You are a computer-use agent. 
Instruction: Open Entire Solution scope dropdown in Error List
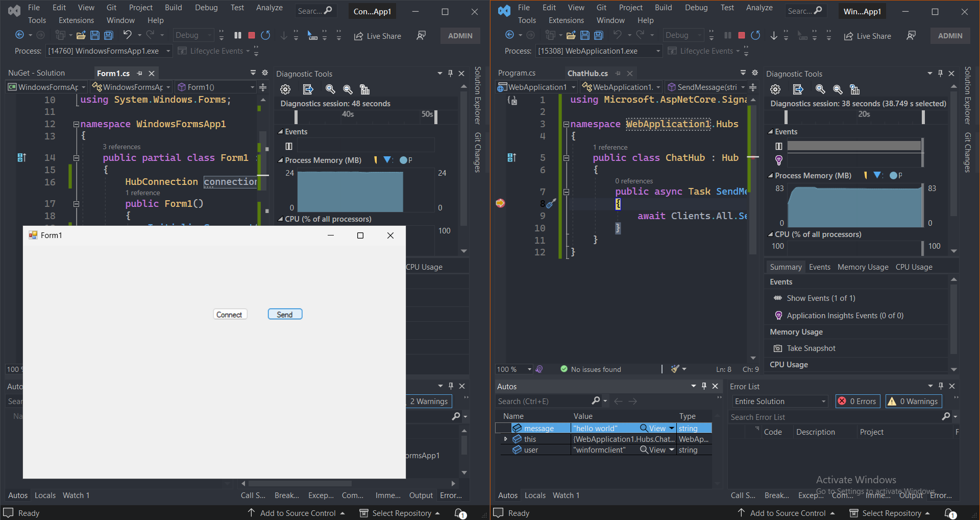(x=780, y=401)
